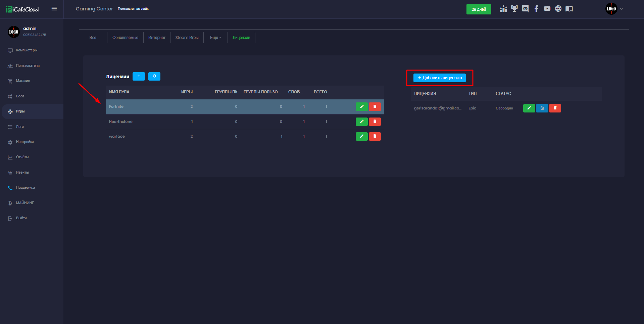Select the Fortnite pool row
Viewport: 644px width, 324px height.
245,107
